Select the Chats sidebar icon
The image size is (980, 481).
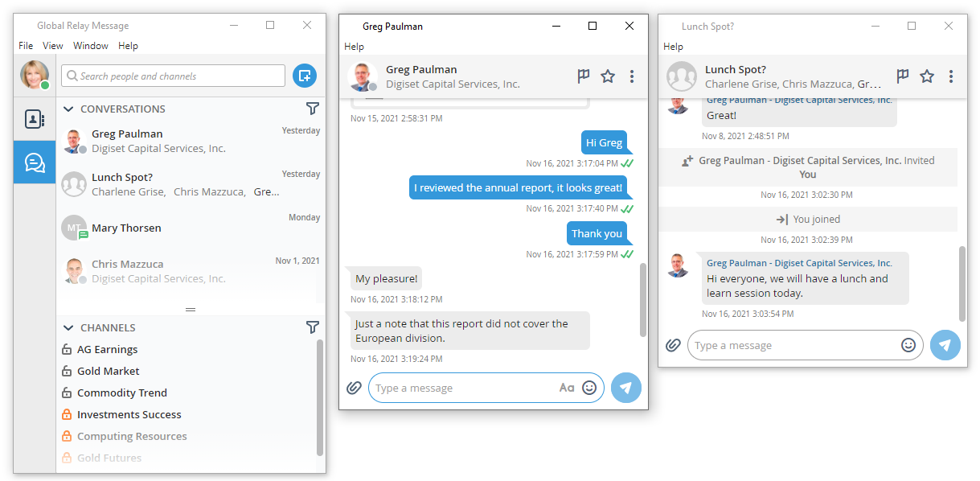(x=34, y=162)
